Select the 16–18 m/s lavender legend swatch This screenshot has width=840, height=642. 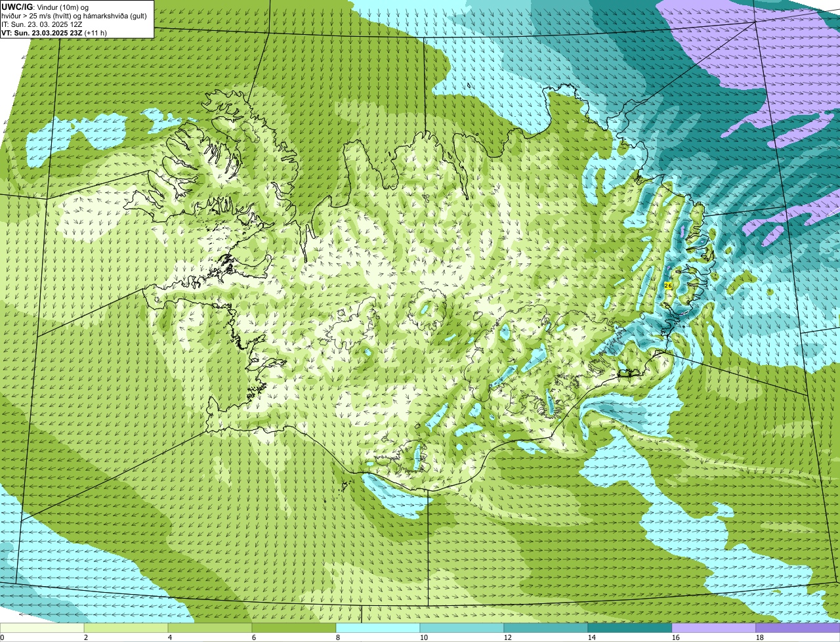pos(714,628)
